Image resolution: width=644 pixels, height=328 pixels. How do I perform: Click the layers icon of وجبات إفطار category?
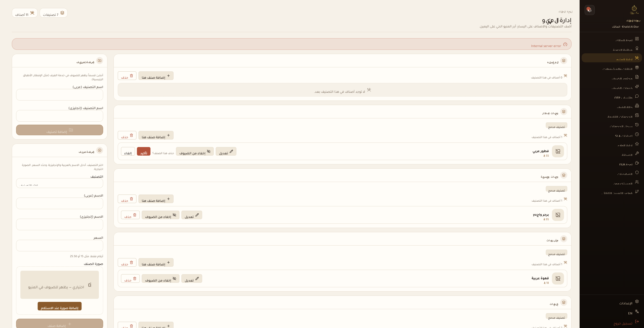564,112
